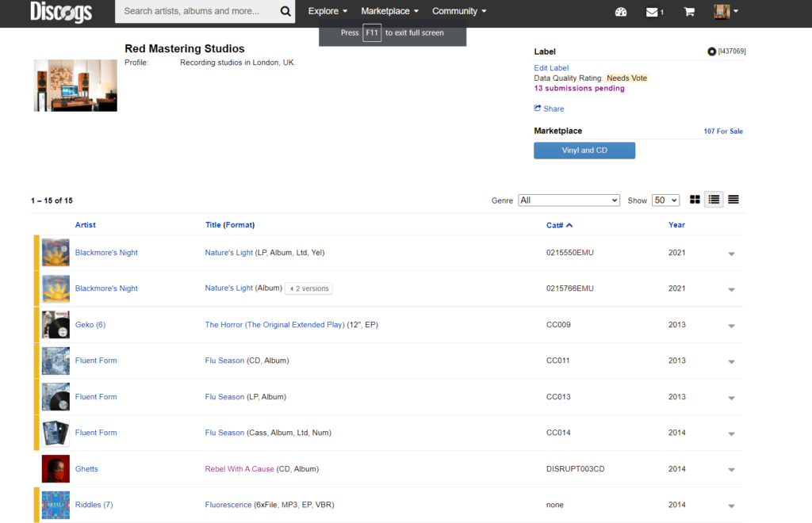The image size is (812, 523).
Task: Open Geko (6) artist link
Action: (x=90, y=324)
